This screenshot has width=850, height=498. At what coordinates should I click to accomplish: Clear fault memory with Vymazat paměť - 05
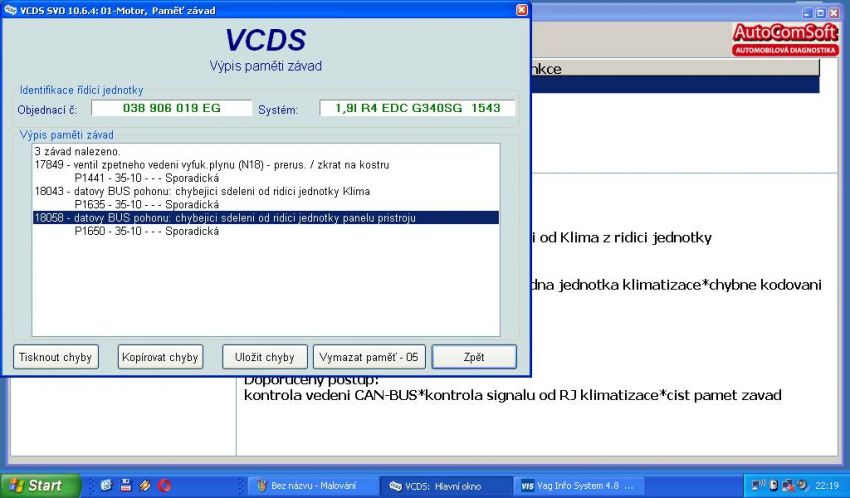(369, 357)
